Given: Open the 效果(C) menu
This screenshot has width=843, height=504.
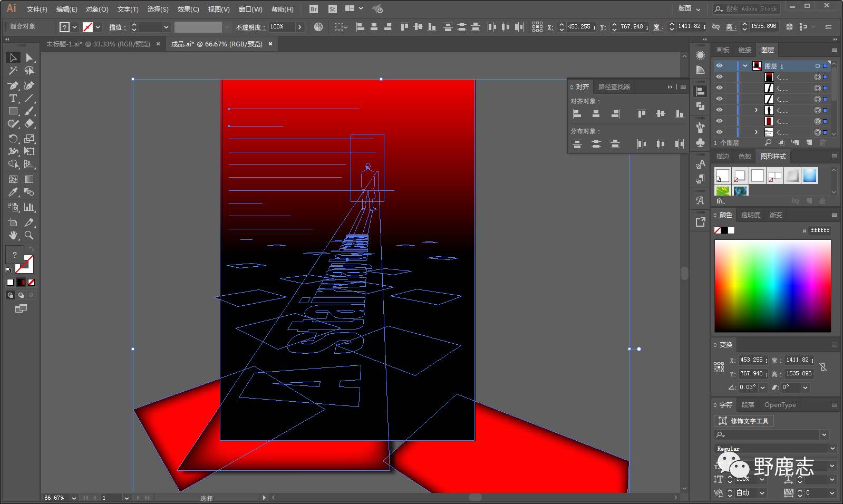Looking at the screenshot, I should pyautogui.click(x=188, y=9).
